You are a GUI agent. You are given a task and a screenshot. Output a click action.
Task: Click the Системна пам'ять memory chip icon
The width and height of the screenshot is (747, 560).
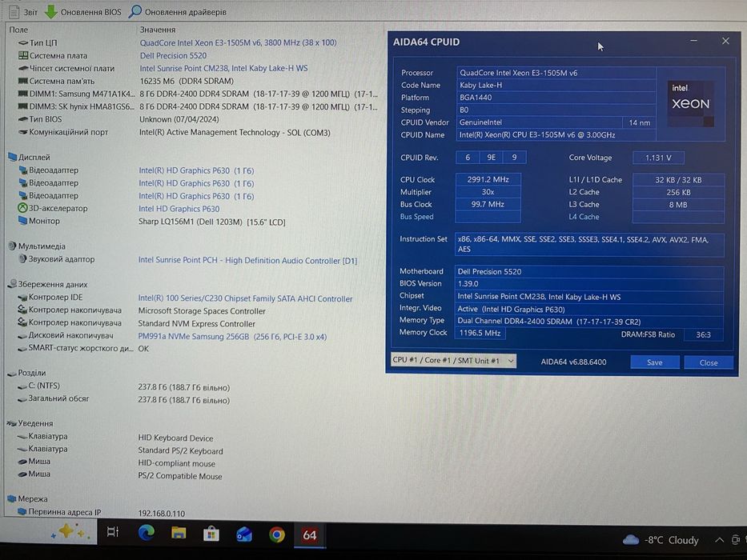(x=22, y=81)
